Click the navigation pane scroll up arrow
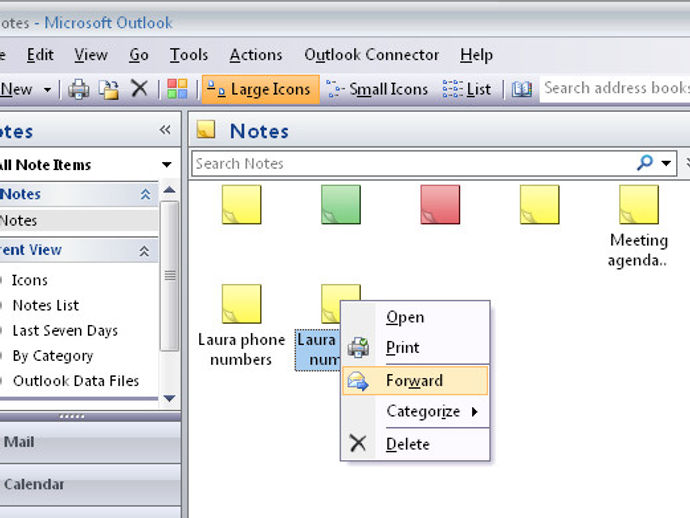The image size is (690, 518). pyautogui.click(x=169, y=190)
